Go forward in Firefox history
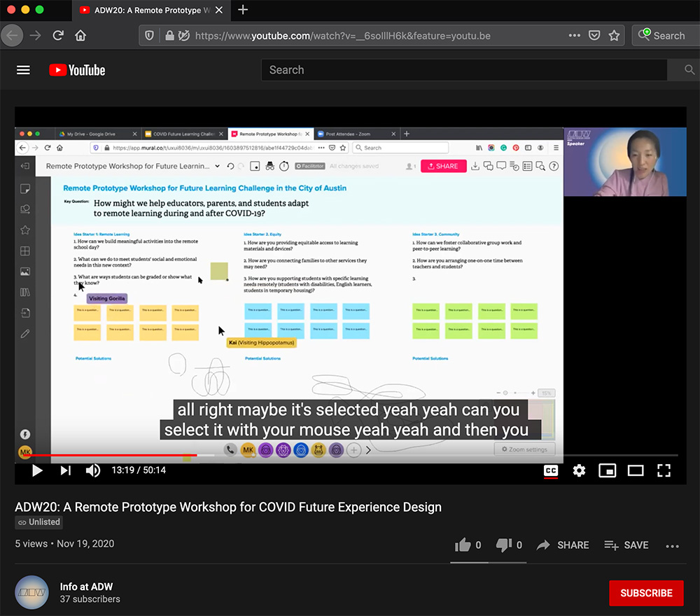 coord(35,35)
